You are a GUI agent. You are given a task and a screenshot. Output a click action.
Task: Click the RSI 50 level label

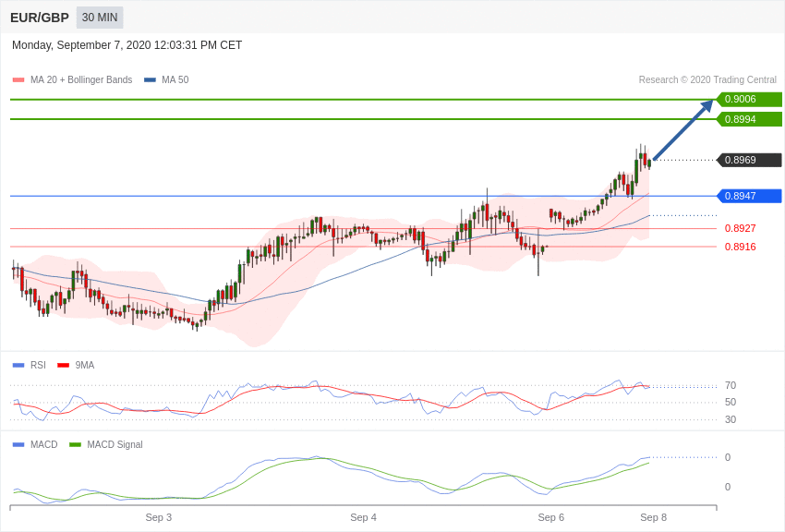tap(731, 403)
